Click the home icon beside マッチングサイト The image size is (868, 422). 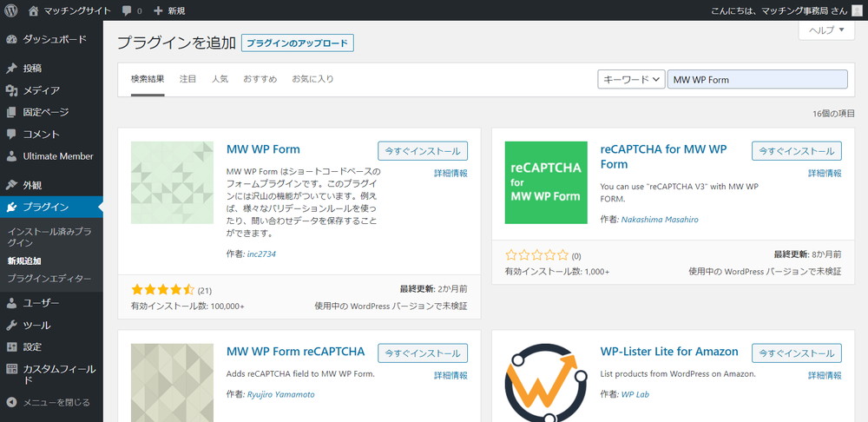33,10
